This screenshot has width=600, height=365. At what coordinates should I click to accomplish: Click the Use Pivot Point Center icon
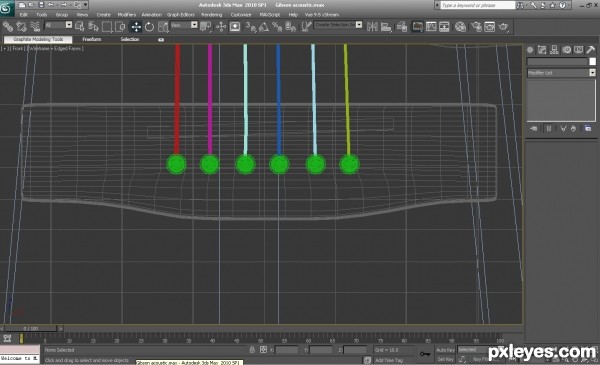tap(205, 27)
